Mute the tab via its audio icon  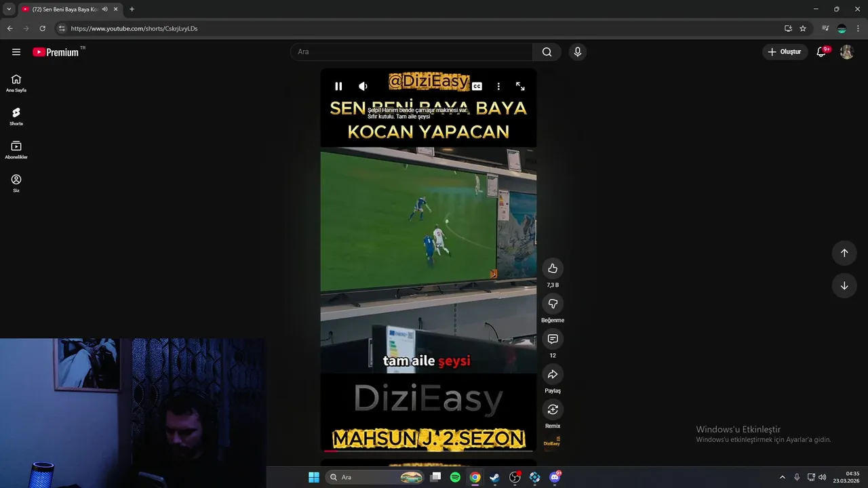coord(104,9)
